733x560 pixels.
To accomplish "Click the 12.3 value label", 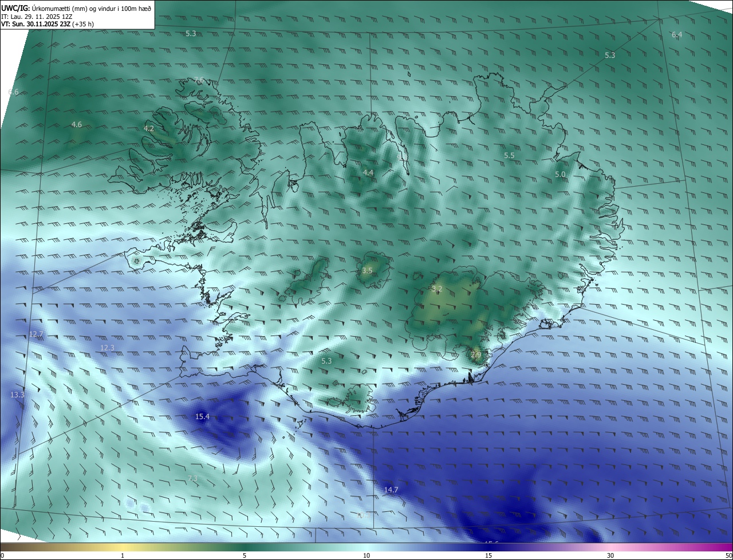I will pos(107,348).
